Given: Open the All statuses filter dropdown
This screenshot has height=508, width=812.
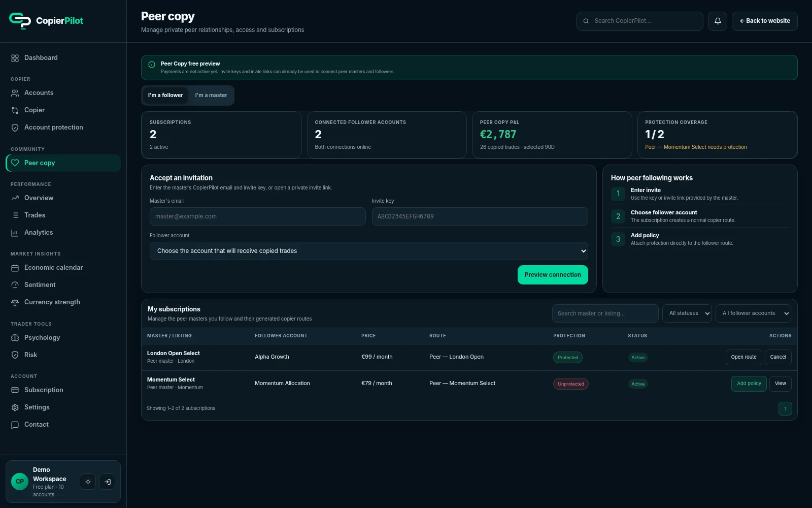Looking at the screenshot, I should point(687,313).
